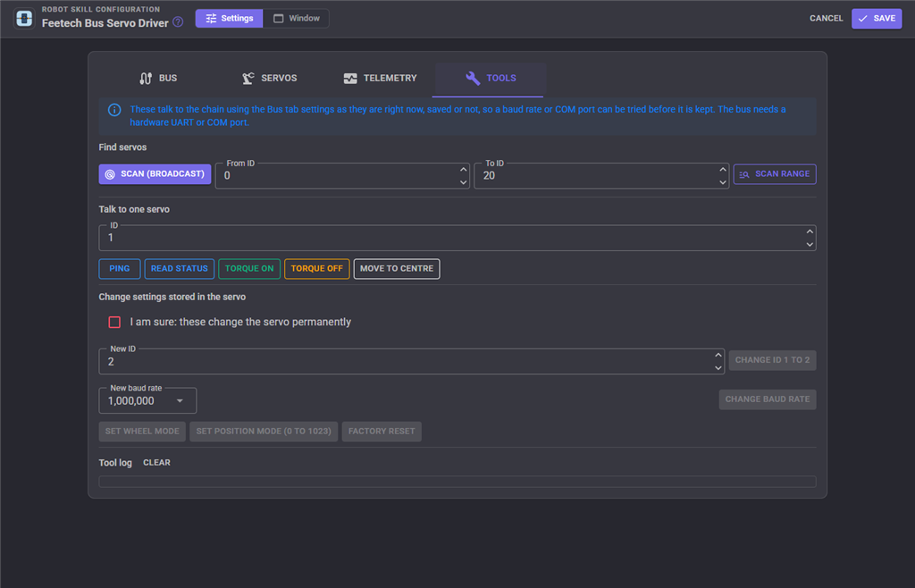
Task: Open the Telemetry tab
Action: click(x=380, y=78)
